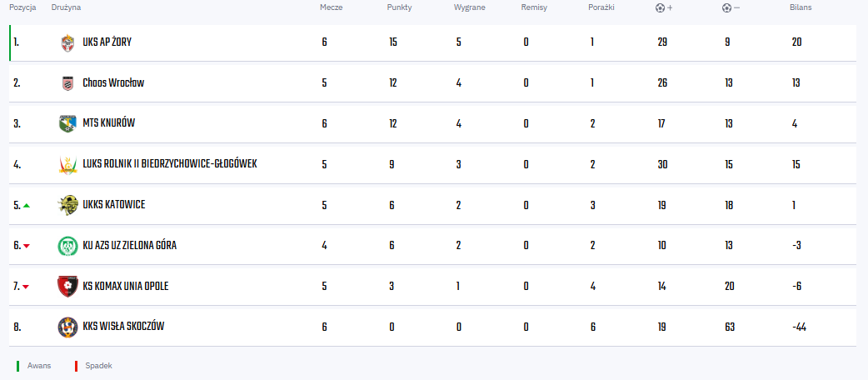Click the MTS Knurów team logo
The image size is (868, 380).
click(x=67, y=123)
